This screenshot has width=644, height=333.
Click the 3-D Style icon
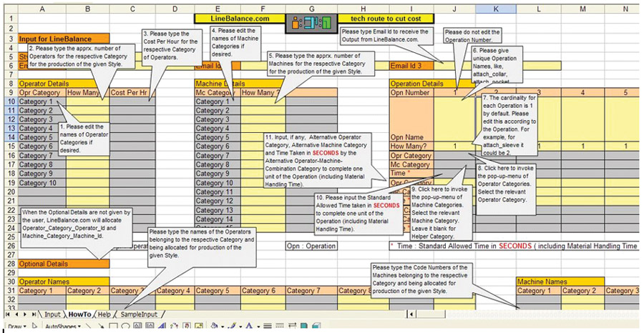(316, 326)
